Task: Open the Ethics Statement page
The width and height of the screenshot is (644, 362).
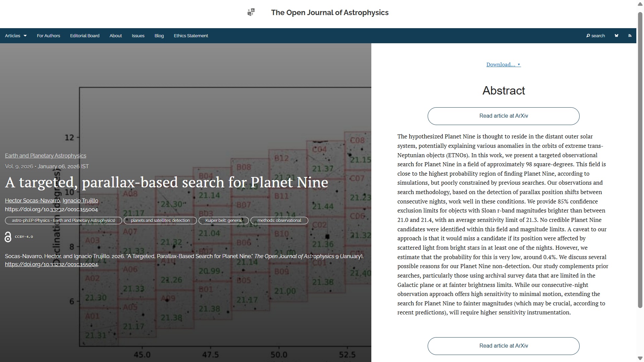Action: [191, 36]
